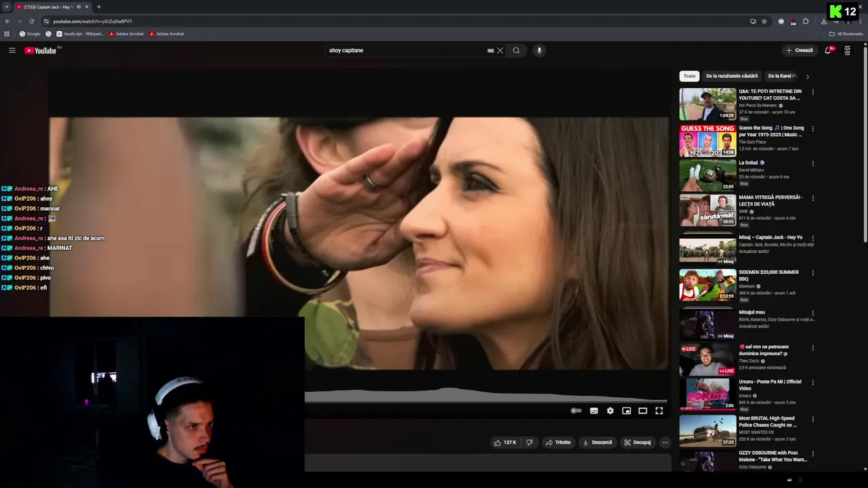Viewport: 868px width, 488px height.
Task: Open Chrome downloads icon
Action: pyautogui.click(x=823, y=21)
